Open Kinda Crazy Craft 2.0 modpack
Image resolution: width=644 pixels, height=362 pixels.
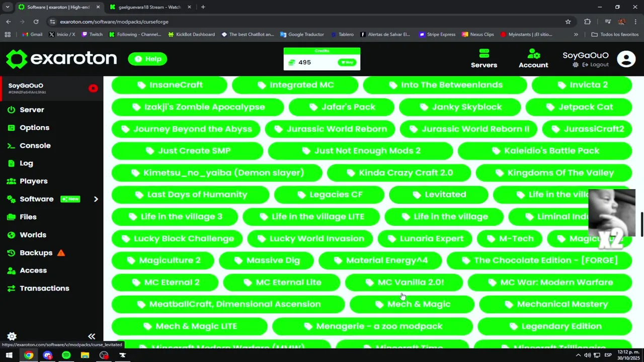pyautogui.click(x=399, y=173)
